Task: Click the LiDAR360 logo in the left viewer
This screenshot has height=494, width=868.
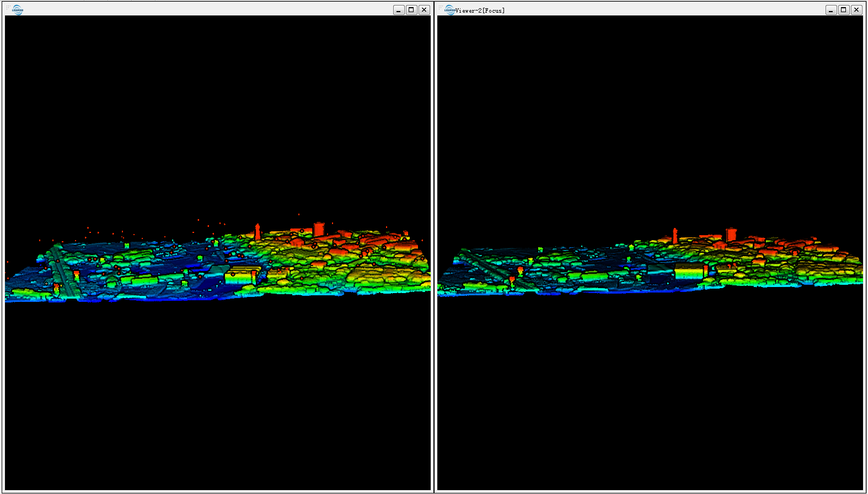Action: pyautogui.click(x=18, y=9)
